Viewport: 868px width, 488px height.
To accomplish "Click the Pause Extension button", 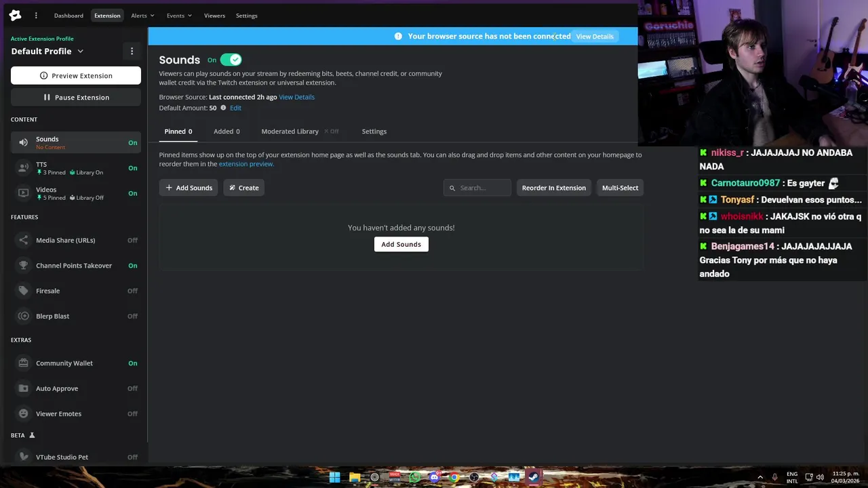I will tap(76, 97).
